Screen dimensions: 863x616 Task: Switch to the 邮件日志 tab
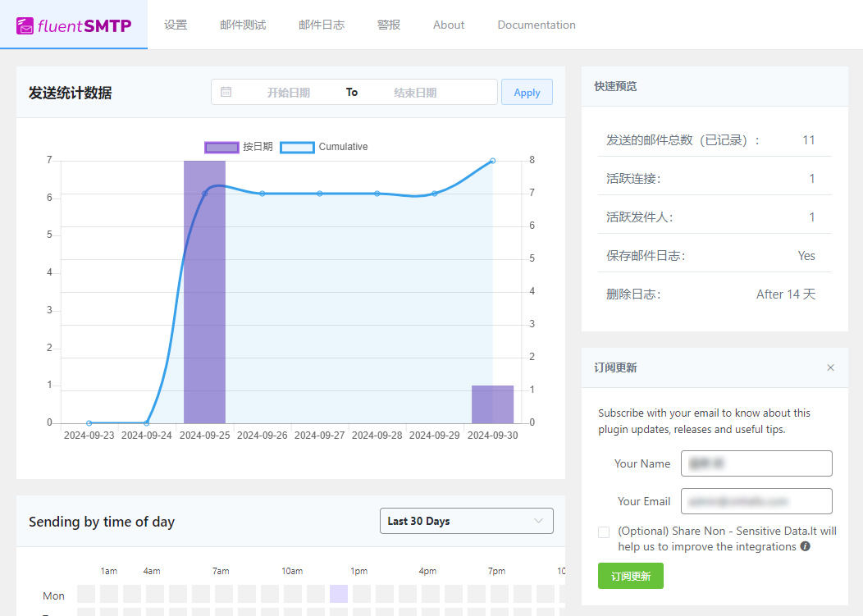click(x=322, y=25)
